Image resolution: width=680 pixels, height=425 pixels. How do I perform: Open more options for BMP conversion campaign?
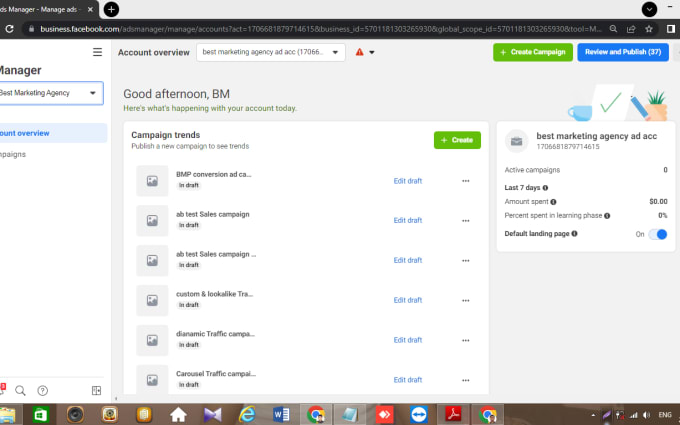465,181
